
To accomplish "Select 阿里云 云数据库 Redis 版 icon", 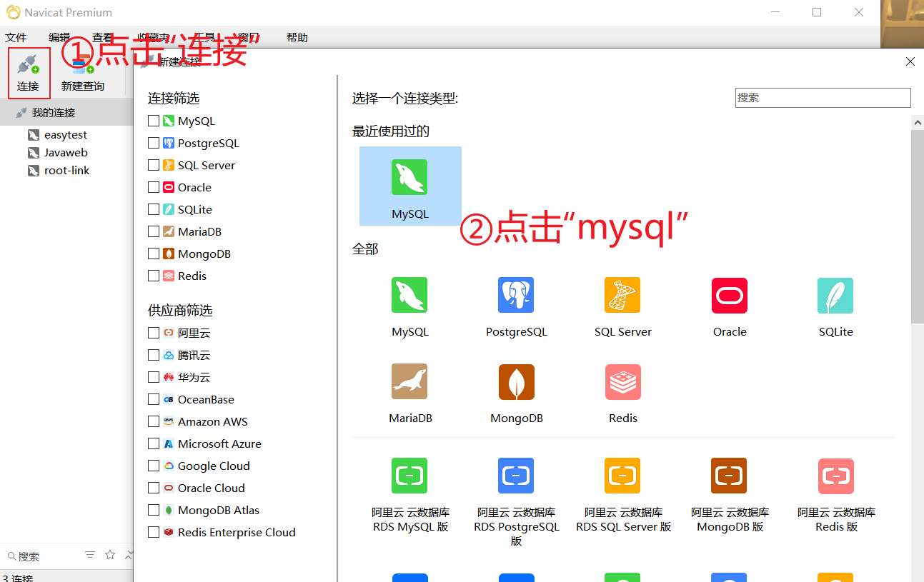I will point(836,476).
